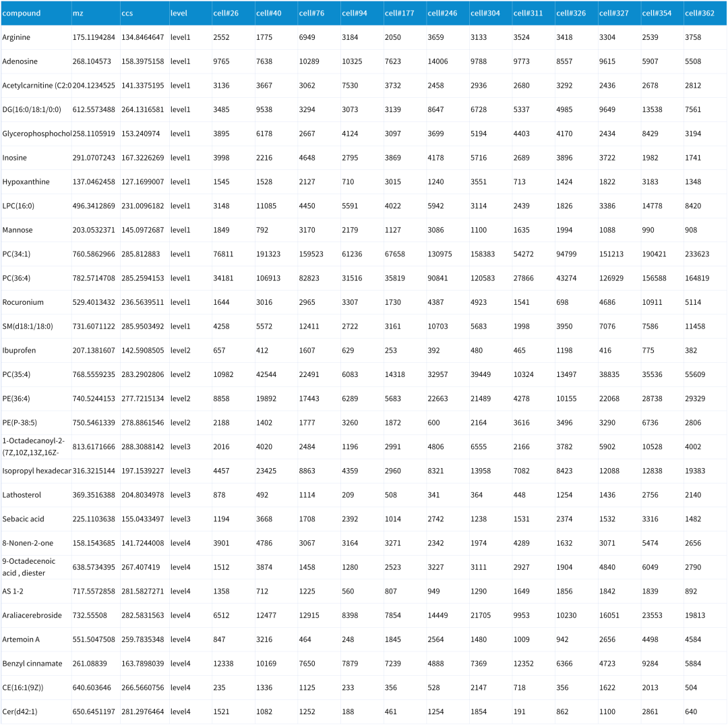This screenshot has height=725, width=728.
Task: Click the cell#76 column header
Action: tap(319, 13)
